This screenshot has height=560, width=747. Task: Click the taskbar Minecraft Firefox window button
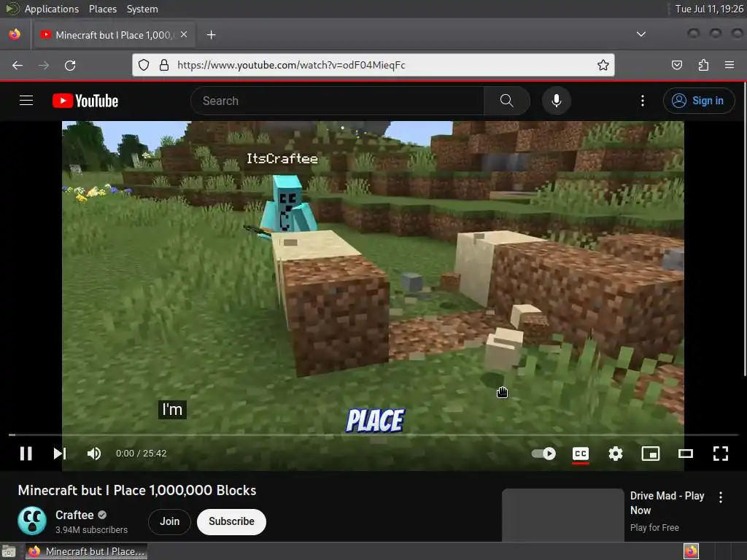pyautogui.click(x=86, y=551)
